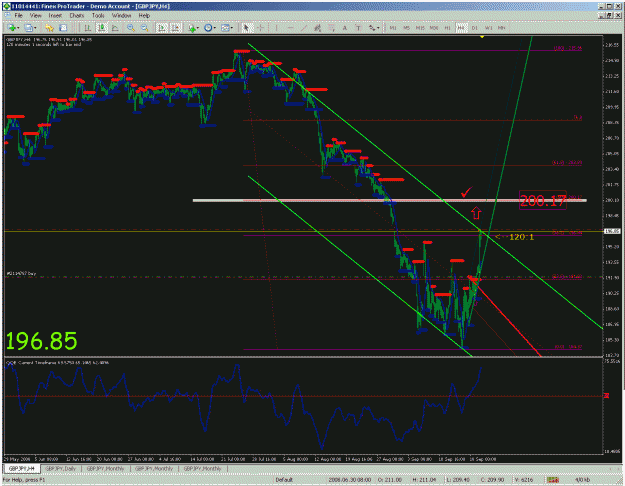The width and height of the screenshot is (625, 486).
Task: Click the application icon in the title bar
Action: tap(7, 6)
